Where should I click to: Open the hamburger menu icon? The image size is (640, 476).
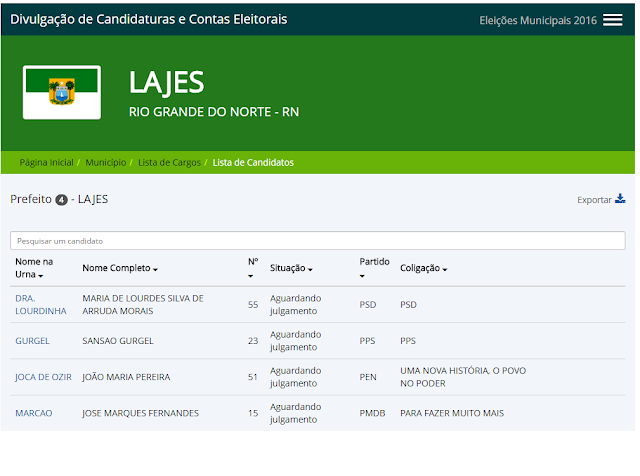pyautogui.click(x=613, y=20)
